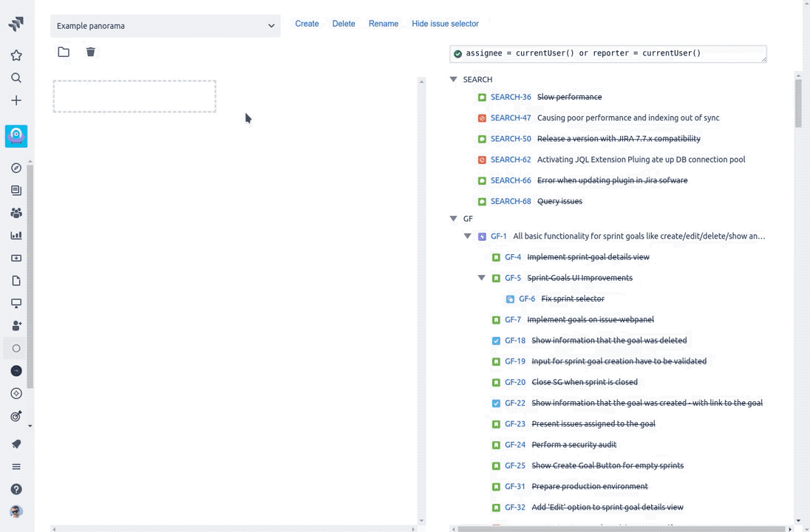Open the target goals icon in sidebar
Screen dimensions: 810x532
coord(16,416)
